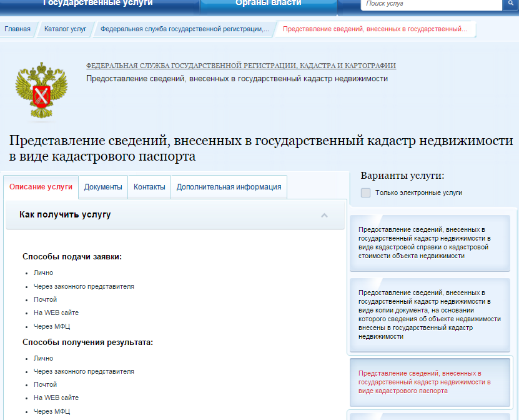This screenshot has width=519, height=420.
Task: Click the 'Федеральная служба государственной регистрации' breadcrumb
Action: 185,29
